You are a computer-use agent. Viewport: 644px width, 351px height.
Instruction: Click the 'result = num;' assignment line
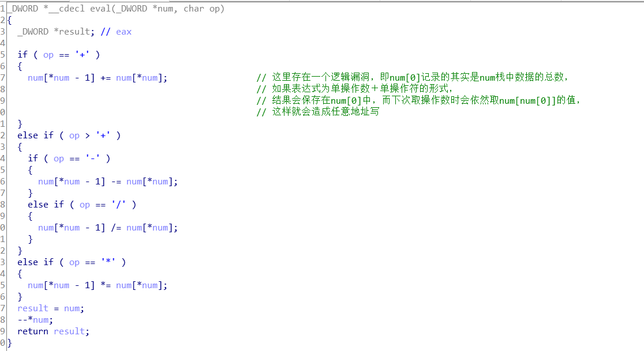pos(51,308)
